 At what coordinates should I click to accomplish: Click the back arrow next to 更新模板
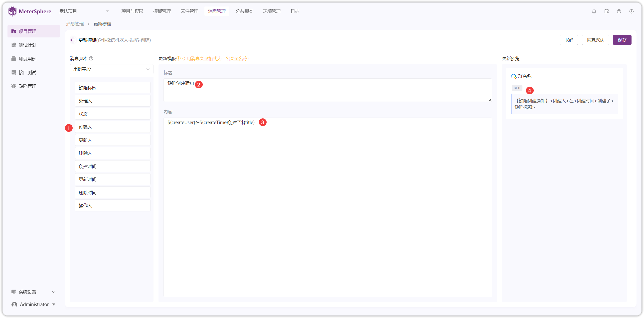click(x=72, y=40)
